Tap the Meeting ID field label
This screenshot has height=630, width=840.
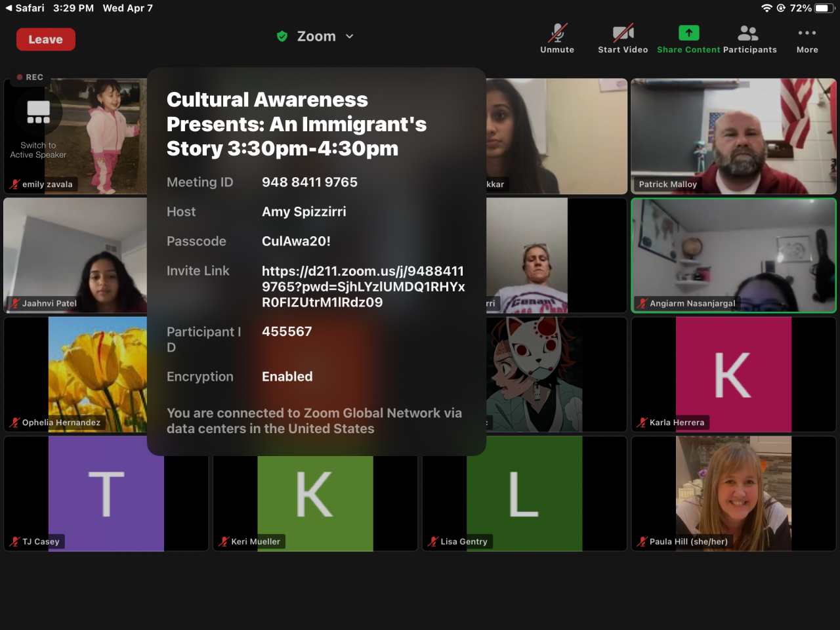click(x=200, y=182)
